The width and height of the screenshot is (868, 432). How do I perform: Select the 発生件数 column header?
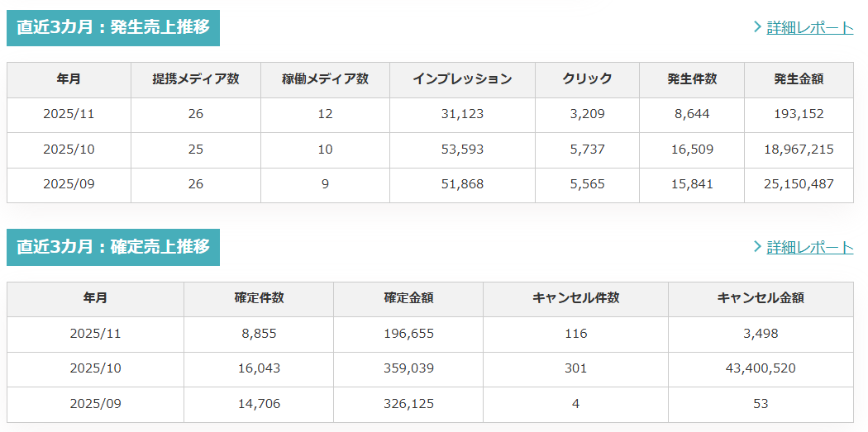(x=692, y=79)
